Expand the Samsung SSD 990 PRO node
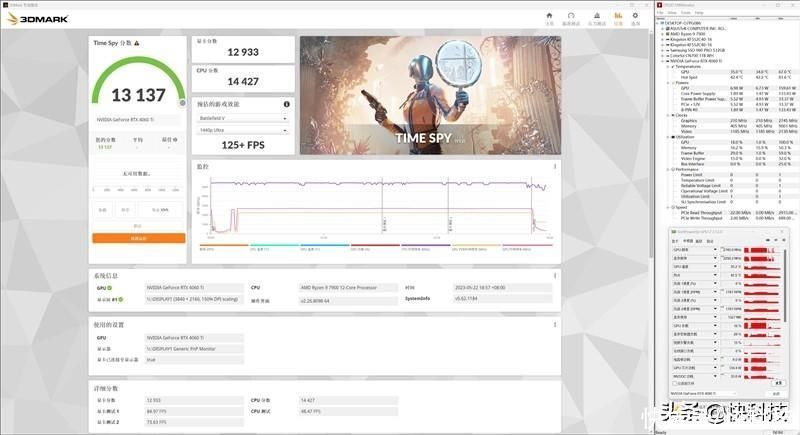This screenshot has width=800, height=435. [x=663, y=50]
